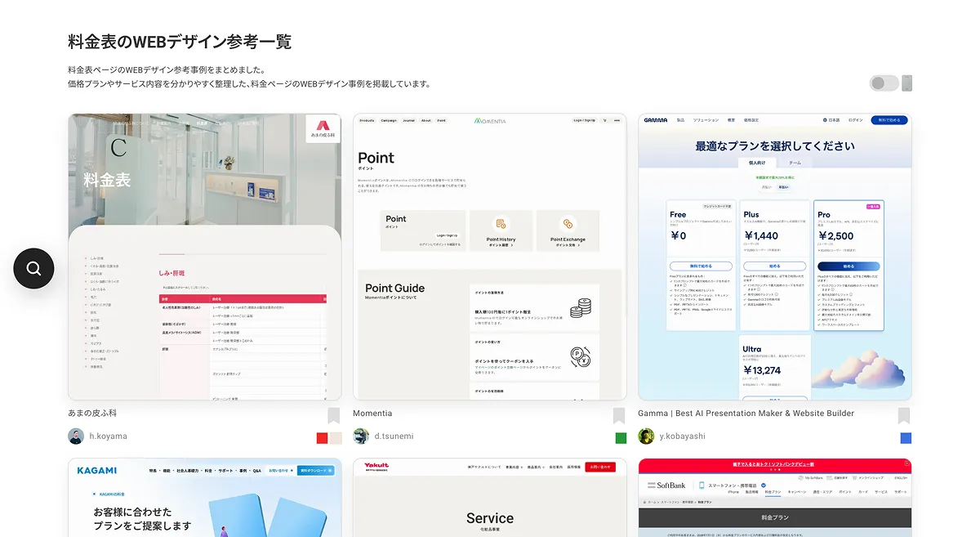
Task: Open the KAGAMI site thumbnail
Action: pyautogui.click(x=205, y=497)
